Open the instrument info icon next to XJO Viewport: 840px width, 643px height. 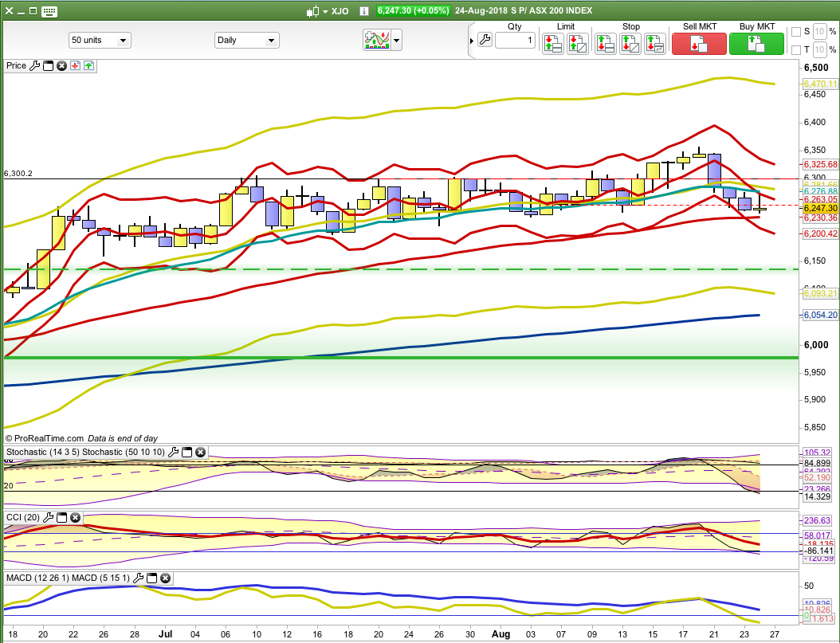click(363, 10)
